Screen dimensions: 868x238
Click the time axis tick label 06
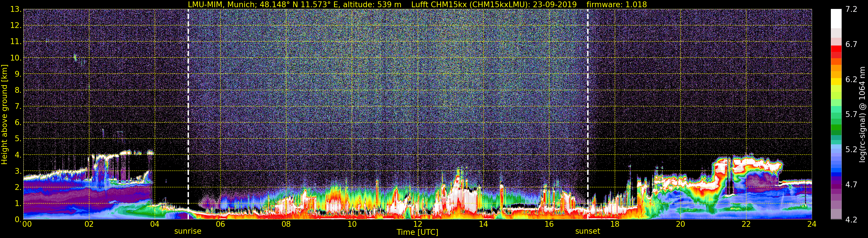[x=220, y=224]
